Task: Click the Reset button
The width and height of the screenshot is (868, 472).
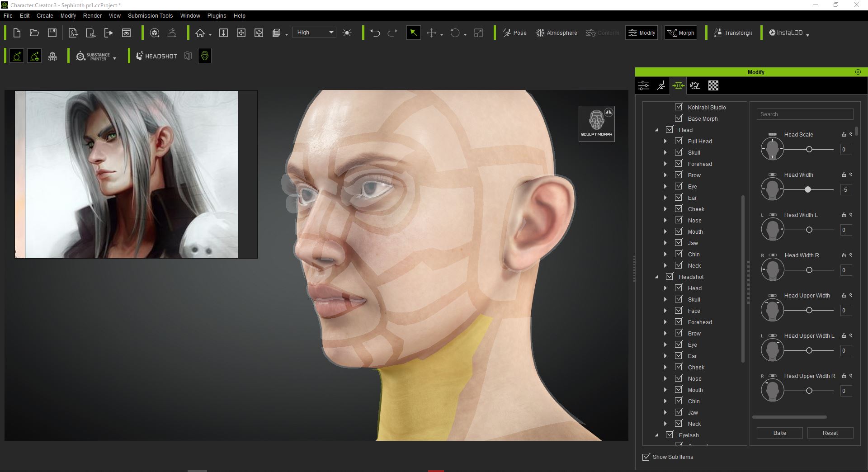Action: coord(830,433)
